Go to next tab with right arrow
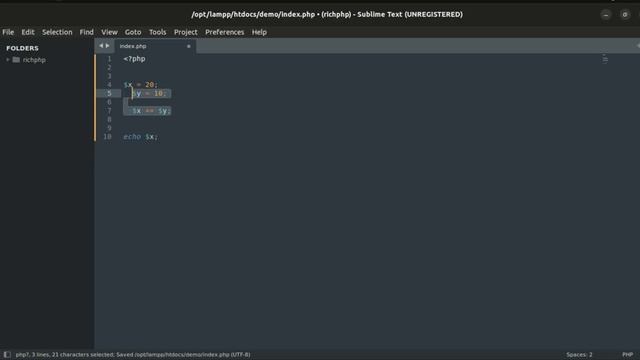Viewport: 640px width, 360px height. (107, 46)
